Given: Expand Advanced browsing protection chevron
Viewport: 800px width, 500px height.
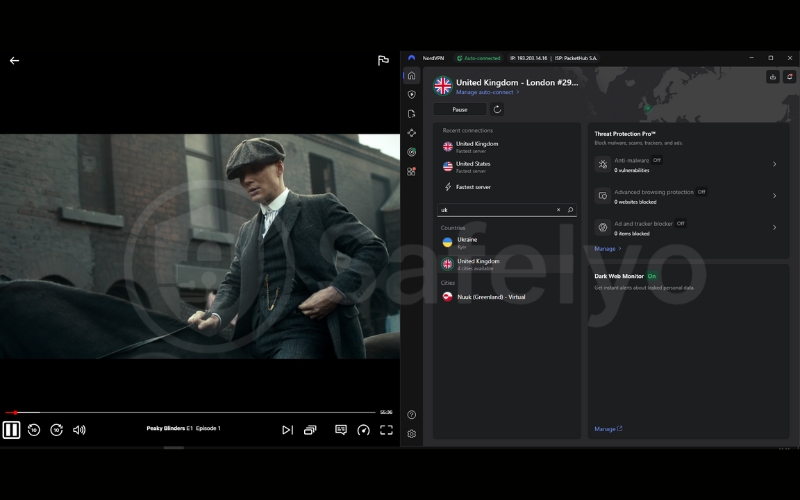Looking at the screenshot, I should click(x=774, y=196).
